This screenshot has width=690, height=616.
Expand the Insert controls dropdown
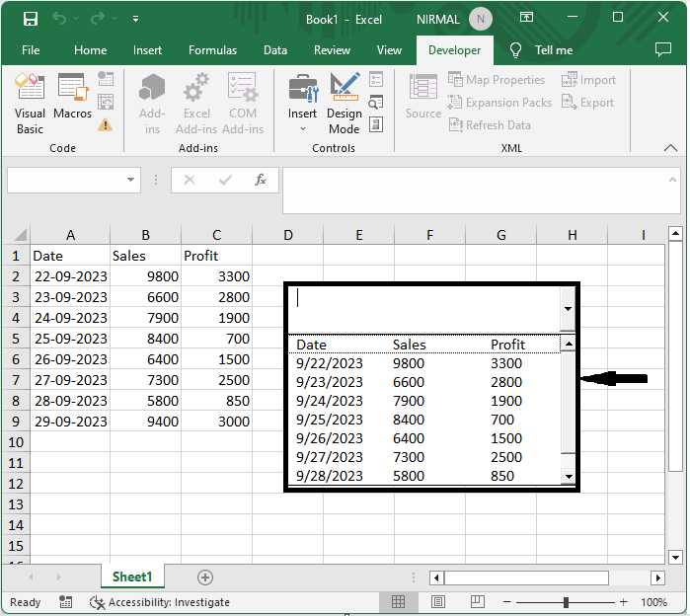[x=302, y=128]
